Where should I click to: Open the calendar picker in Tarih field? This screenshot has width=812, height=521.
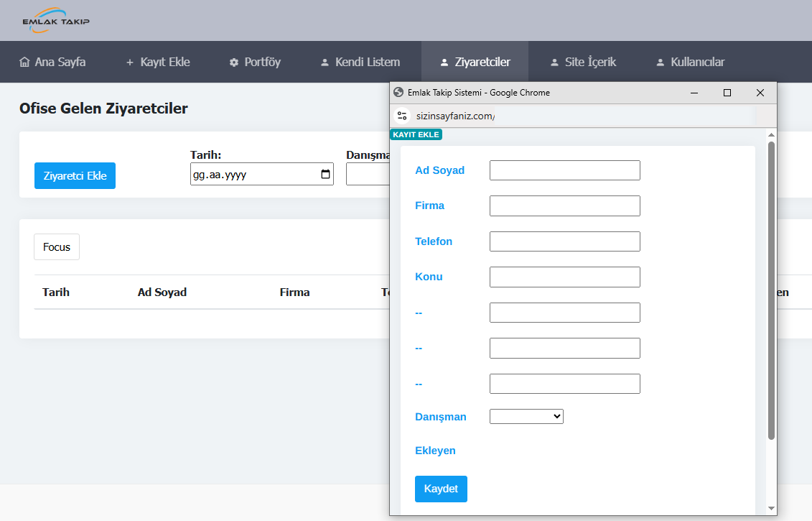325,174
